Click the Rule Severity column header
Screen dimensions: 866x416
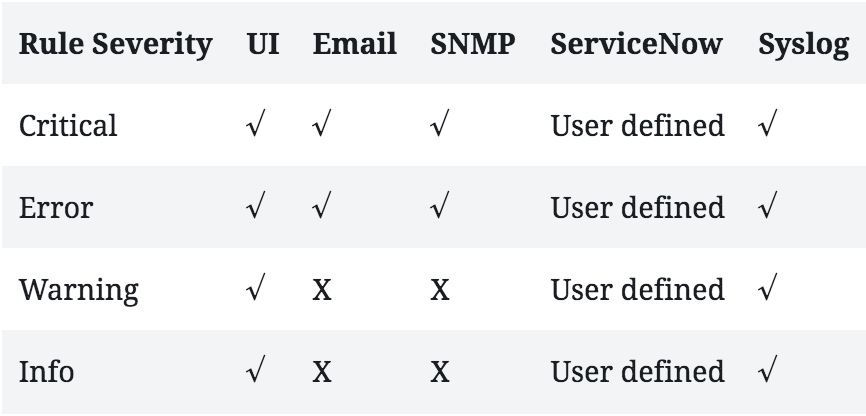coord(116,44)
